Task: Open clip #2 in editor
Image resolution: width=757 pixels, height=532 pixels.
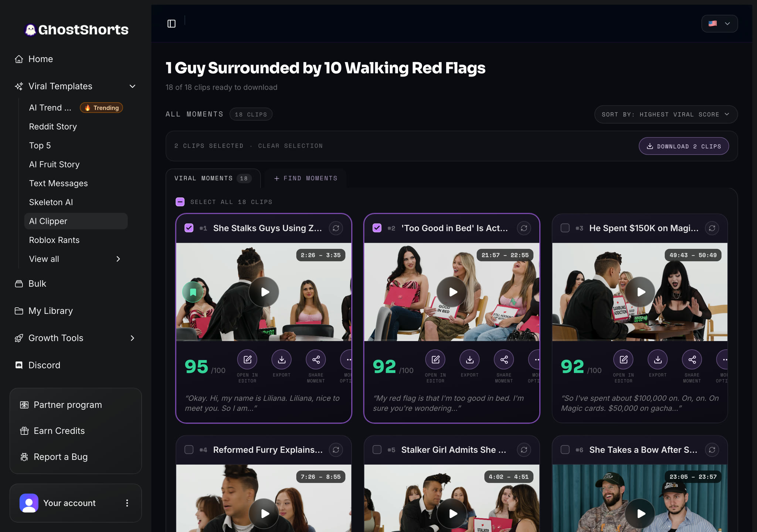Action: point(435,359)
